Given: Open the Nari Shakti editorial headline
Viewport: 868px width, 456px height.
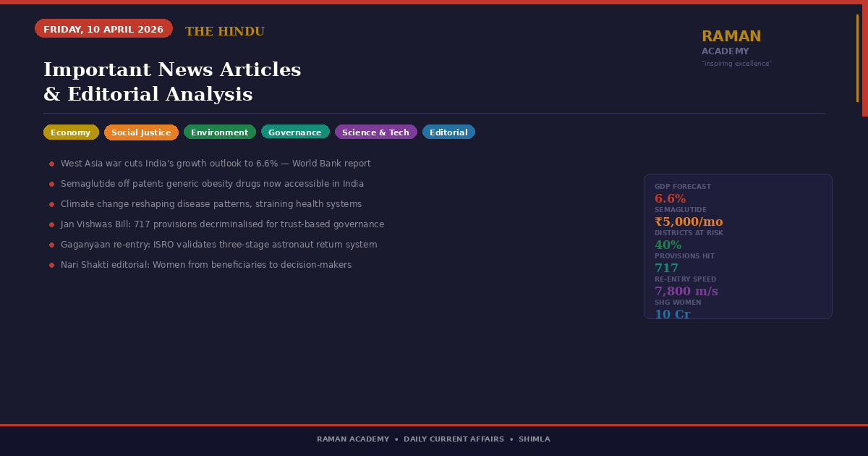Looking at the screenshot, I should coord(206,265).
